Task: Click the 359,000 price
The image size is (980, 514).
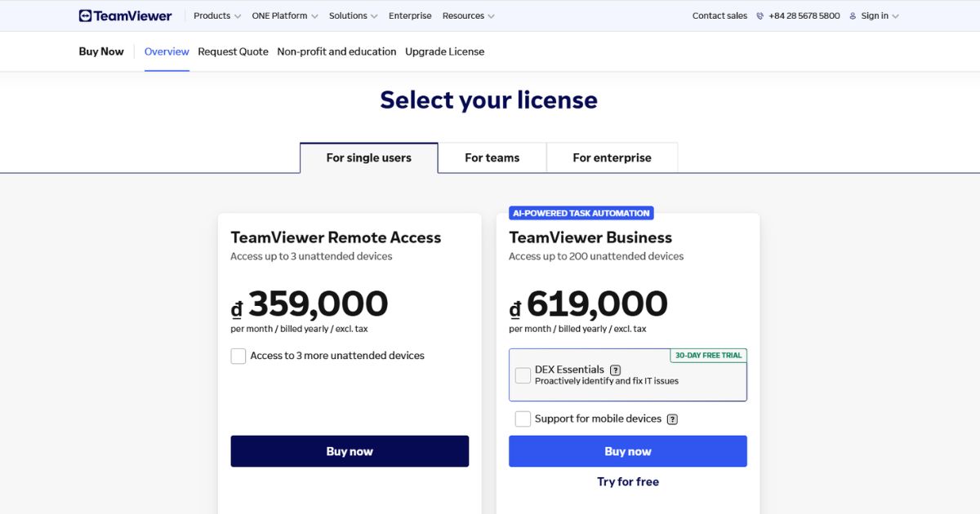Action: 318,304
